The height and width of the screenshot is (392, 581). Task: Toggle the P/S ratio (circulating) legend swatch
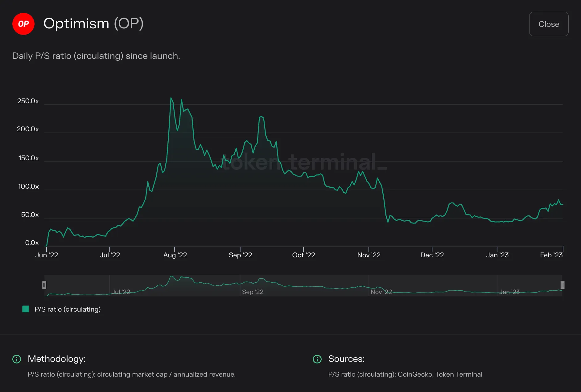tap(26, 309)
